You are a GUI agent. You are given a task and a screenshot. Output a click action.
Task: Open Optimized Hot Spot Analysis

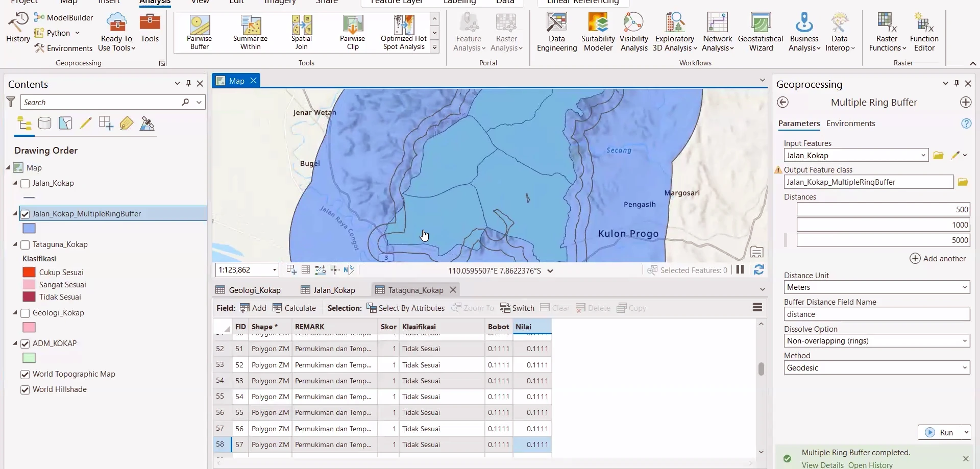[404, 32]
